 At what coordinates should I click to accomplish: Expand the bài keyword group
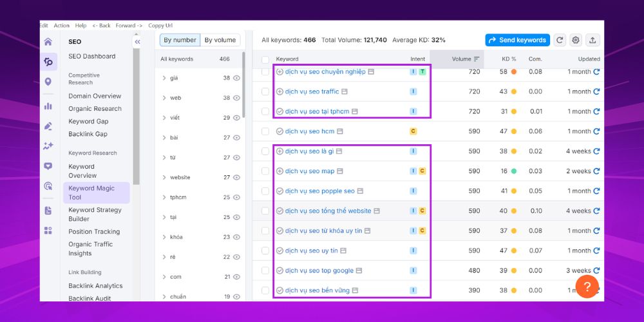pos(164,138)
